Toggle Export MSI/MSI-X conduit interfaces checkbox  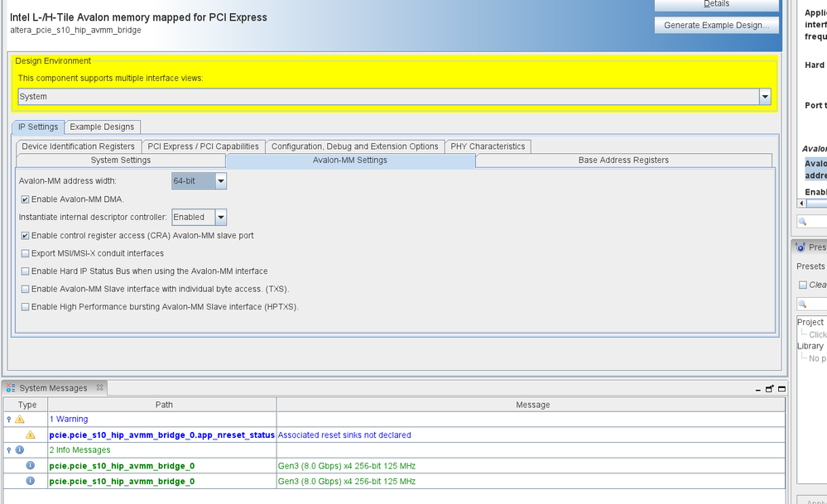pos(25,253)
